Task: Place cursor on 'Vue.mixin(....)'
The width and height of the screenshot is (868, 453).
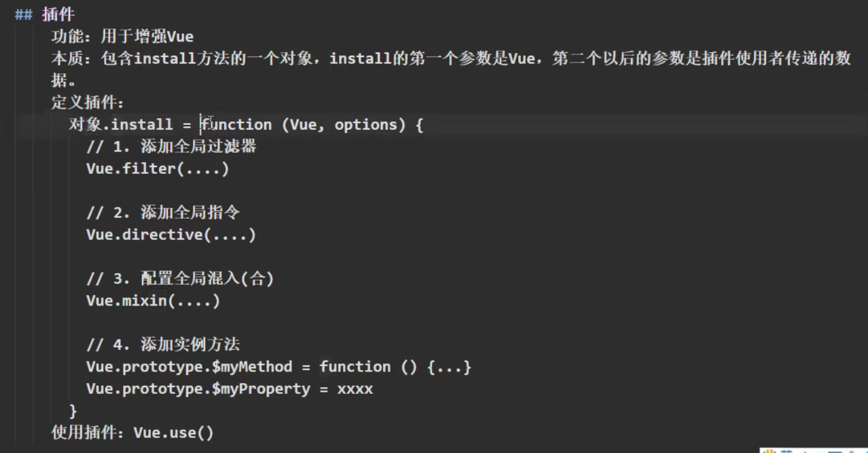Action: point(153,301)
